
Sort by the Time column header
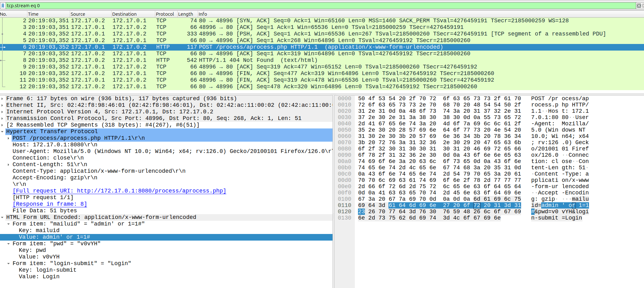coord(48,14)
